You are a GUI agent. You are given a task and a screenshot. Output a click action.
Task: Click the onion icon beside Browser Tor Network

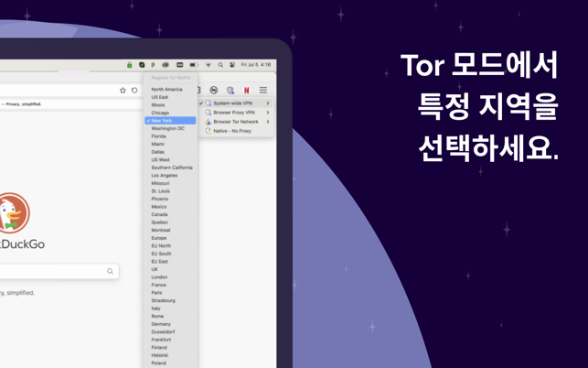click(208, 122)
